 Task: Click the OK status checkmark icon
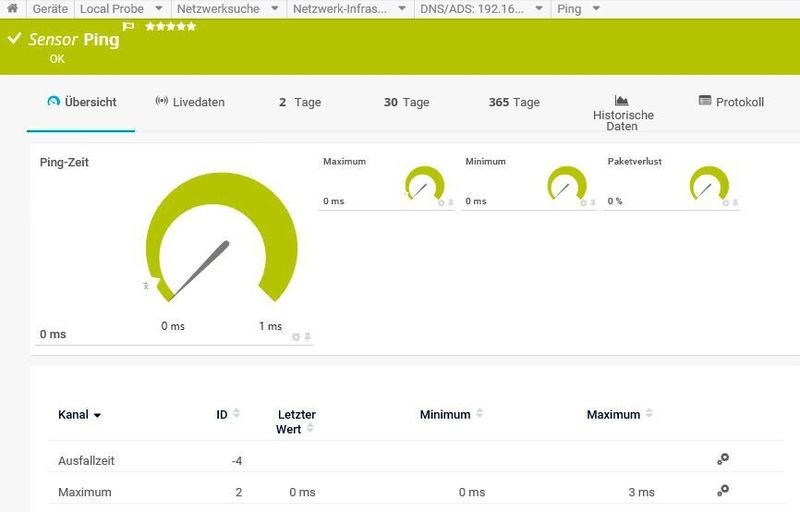(x=14, y=38)
